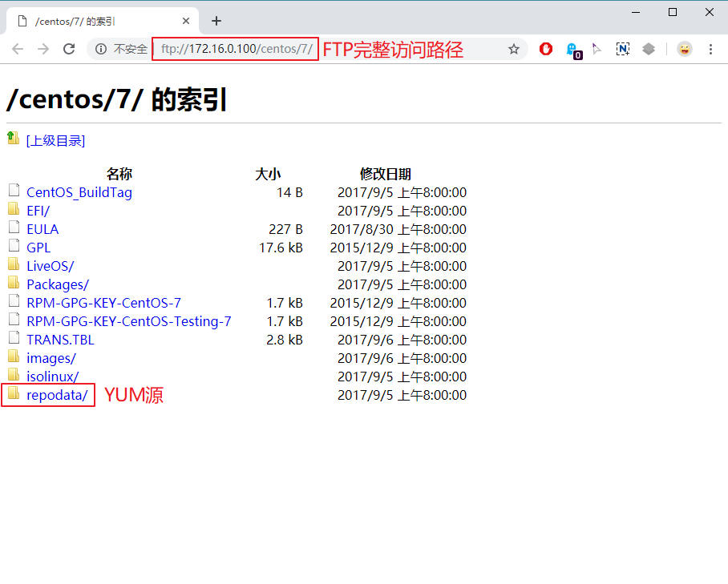
Task: Click the 14 B size for CentOS_BuildTag
Action: 289,192
